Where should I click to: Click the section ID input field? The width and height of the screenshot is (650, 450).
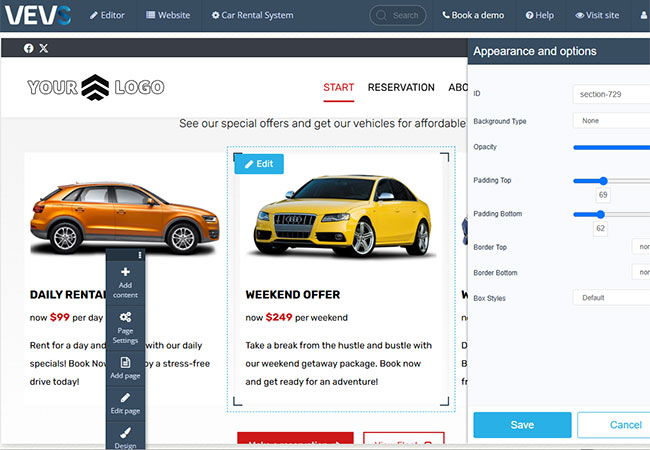[611, 94]
